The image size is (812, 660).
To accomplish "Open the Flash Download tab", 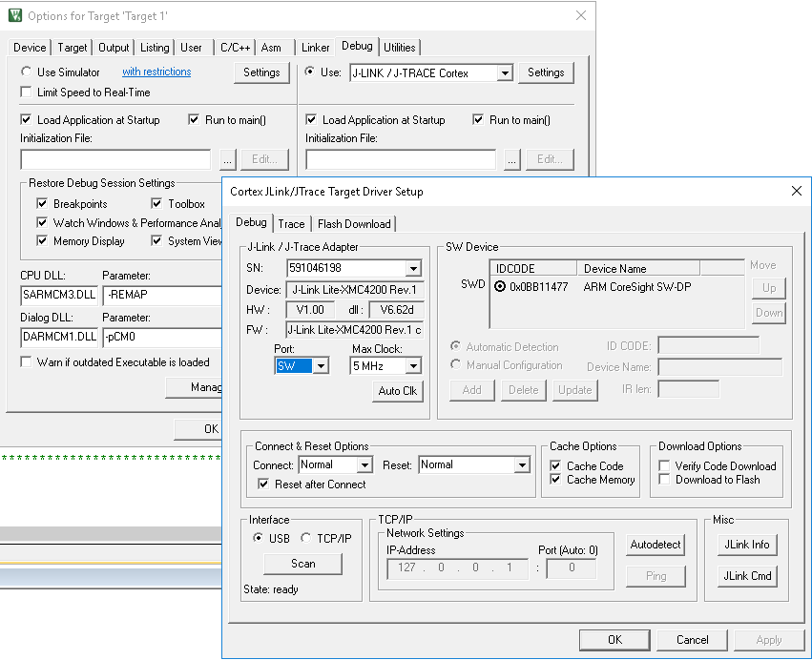I will click(x=354, y=223).
